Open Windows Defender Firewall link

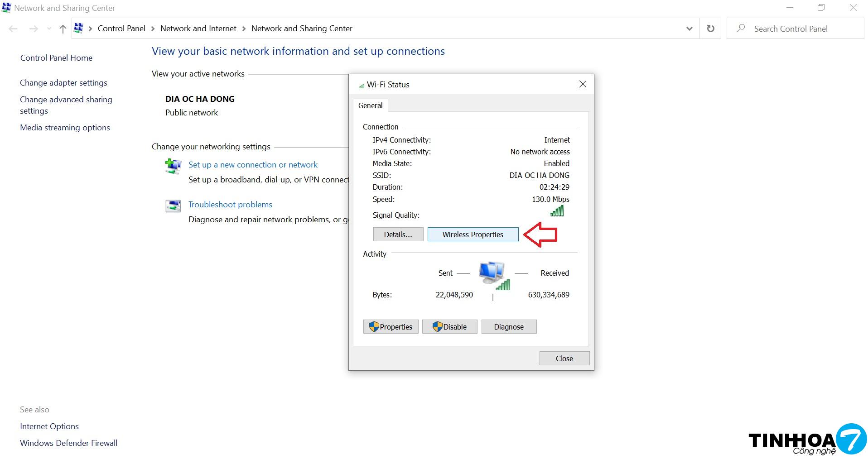click(68, 443)
